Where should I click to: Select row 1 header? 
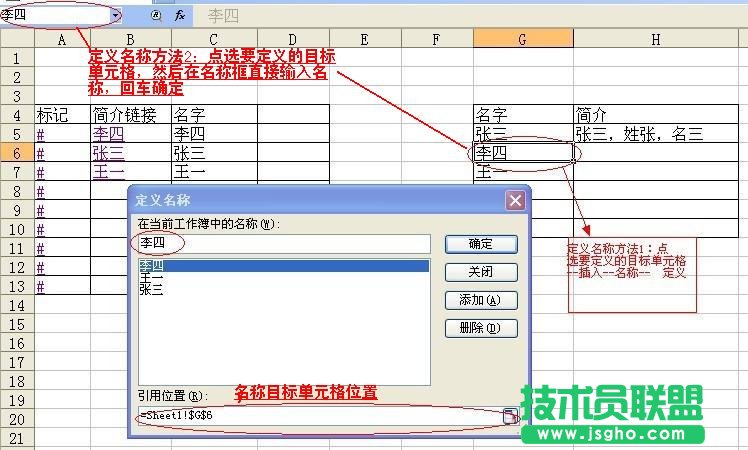(x=17, y=58)
